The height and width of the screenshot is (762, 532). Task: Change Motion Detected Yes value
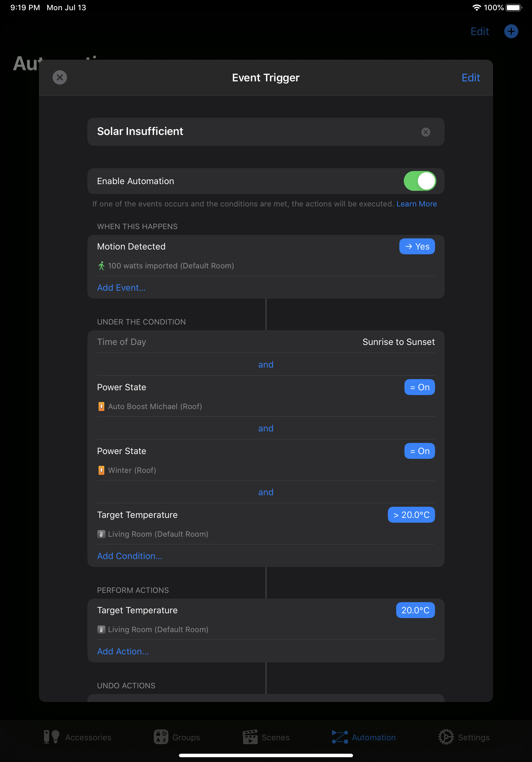click(x=417, y=247)
